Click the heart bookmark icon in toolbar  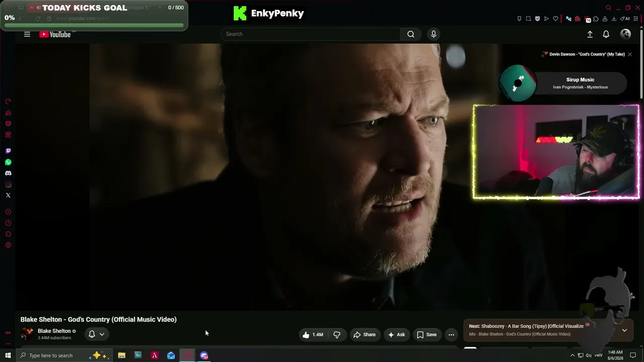tap(555, 19)
